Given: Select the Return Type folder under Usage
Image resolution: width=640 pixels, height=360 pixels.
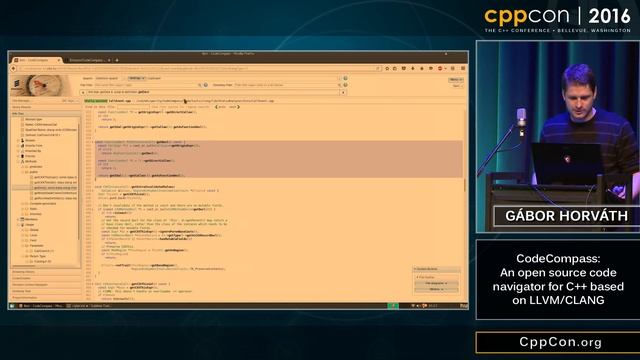Looking at the screenshot, I should click(x=37, y=256).
